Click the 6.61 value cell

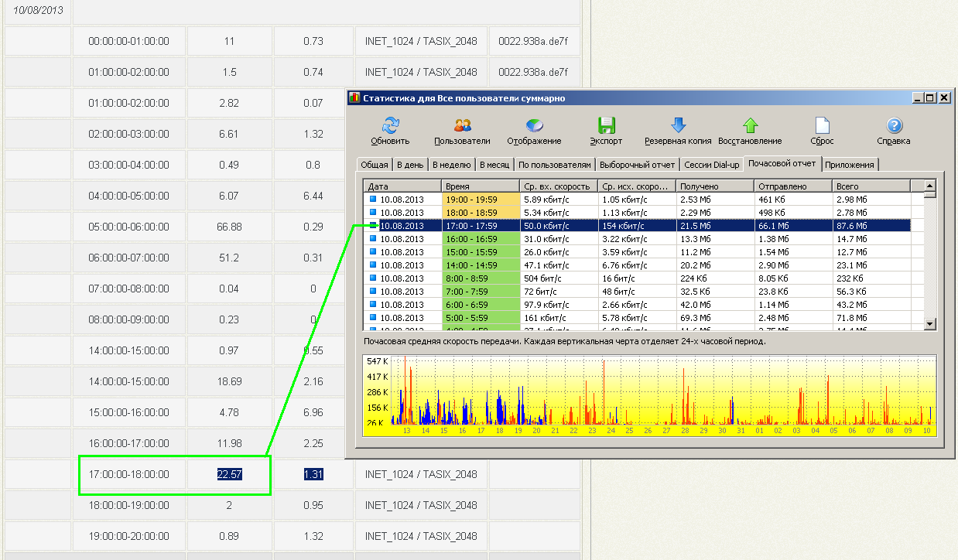[229, 134]
